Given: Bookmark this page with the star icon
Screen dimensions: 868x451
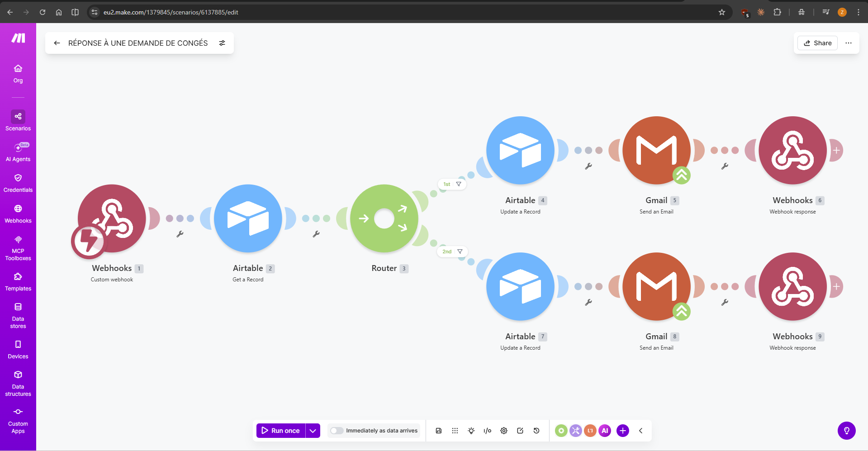Looking at the screenshot, I should click(x=722, y=12).
